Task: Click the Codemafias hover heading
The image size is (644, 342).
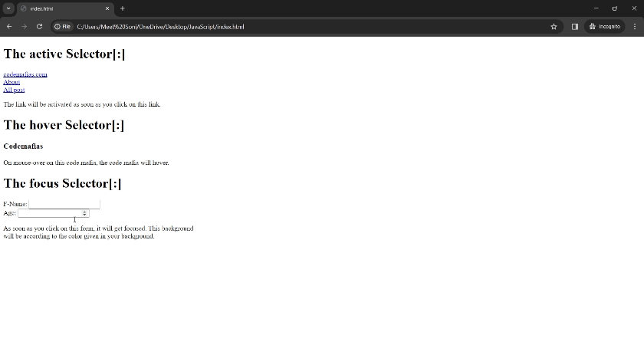Action: coord(23,146)
